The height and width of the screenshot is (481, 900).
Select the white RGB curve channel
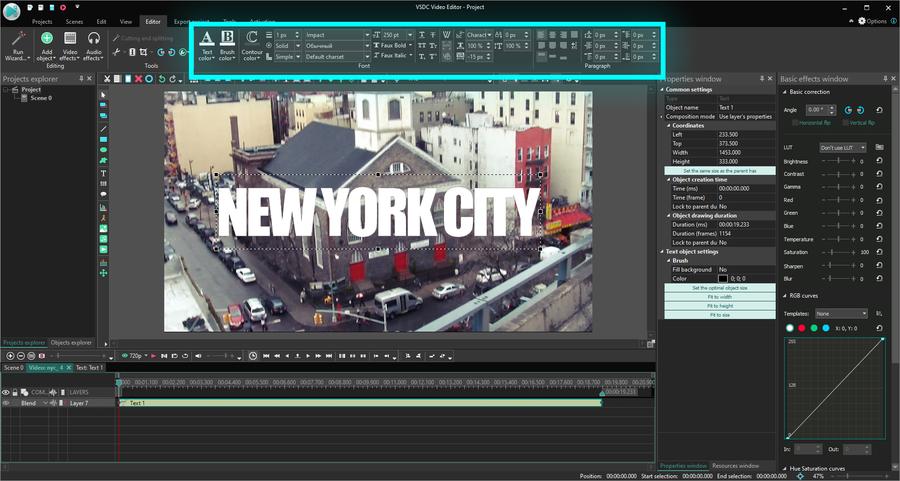pos(790,328)
